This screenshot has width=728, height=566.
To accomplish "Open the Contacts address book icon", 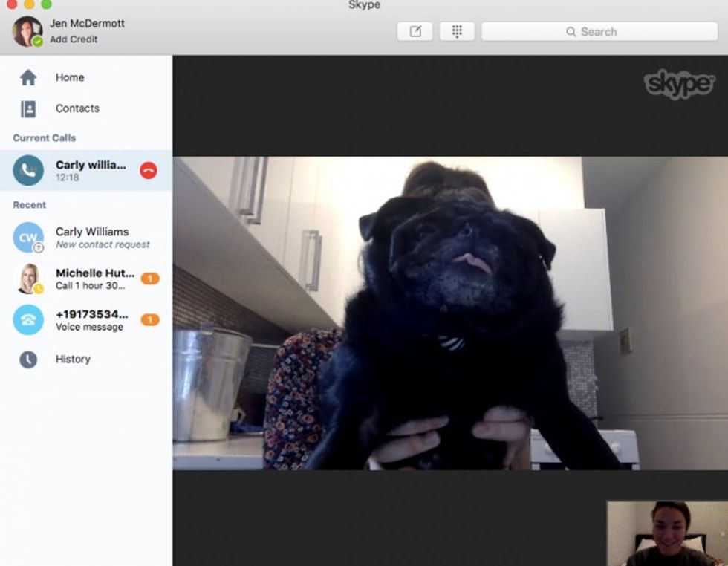I will coord(28,109).
